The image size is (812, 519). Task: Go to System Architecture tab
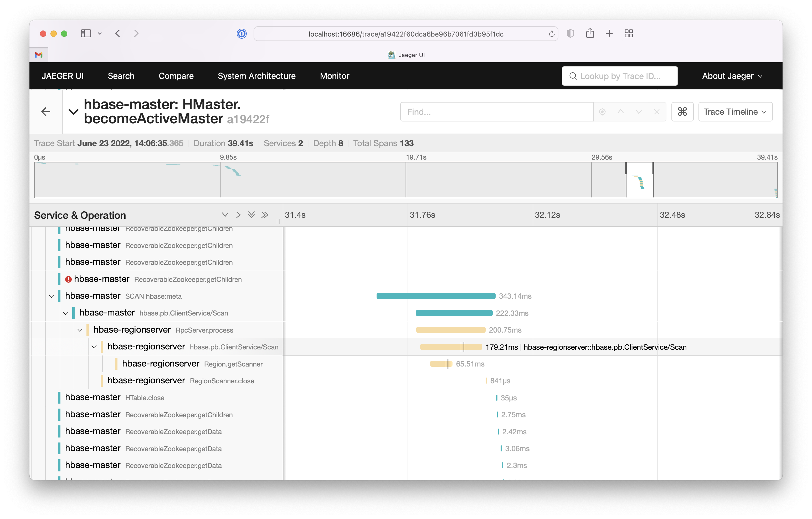[257, 76]
